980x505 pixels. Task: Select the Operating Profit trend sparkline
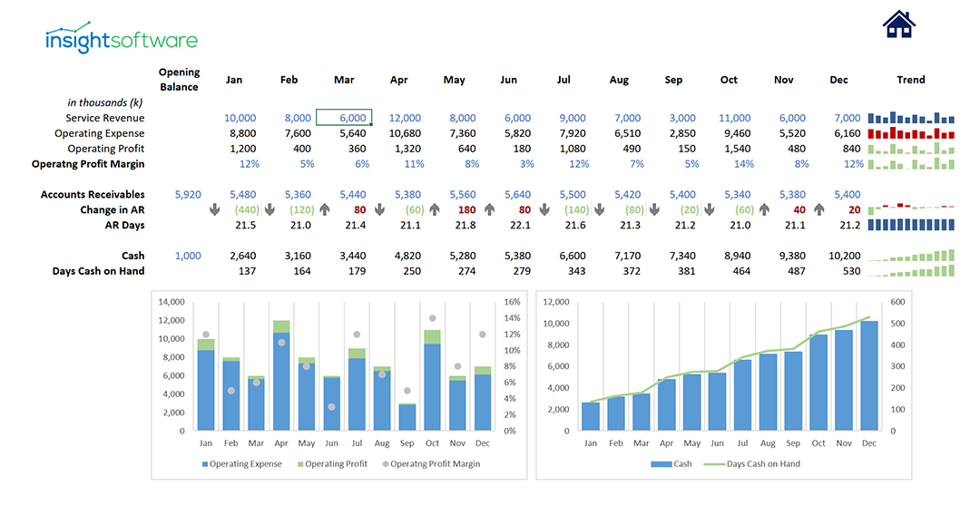coord(911,149)
